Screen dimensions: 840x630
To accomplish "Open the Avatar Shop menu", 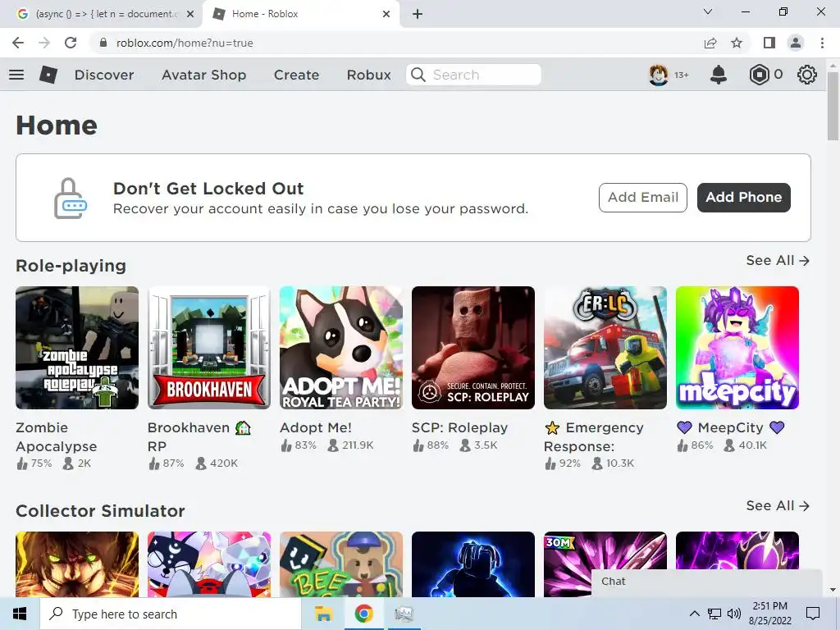I will pyautogui.click(x=204, y=75).
